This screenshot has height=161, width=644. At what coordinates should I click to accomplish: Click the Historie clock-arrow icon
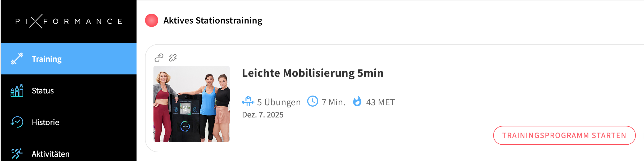pos(17,122)
